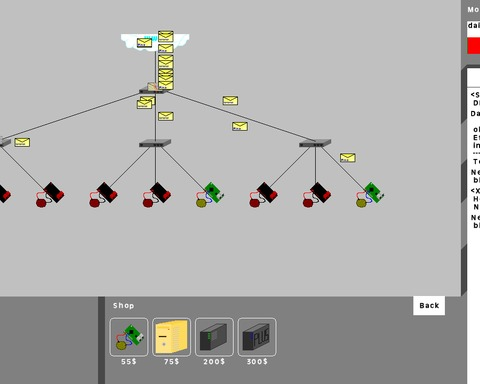Click the envelope at the cloud's top edge
The height and width of the screenshot is (384, 480).
tap(166, 36)
